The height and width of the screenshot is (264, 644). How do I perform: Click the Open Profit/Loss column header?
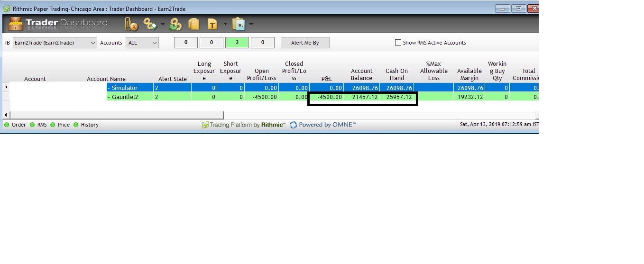(261, 74)
